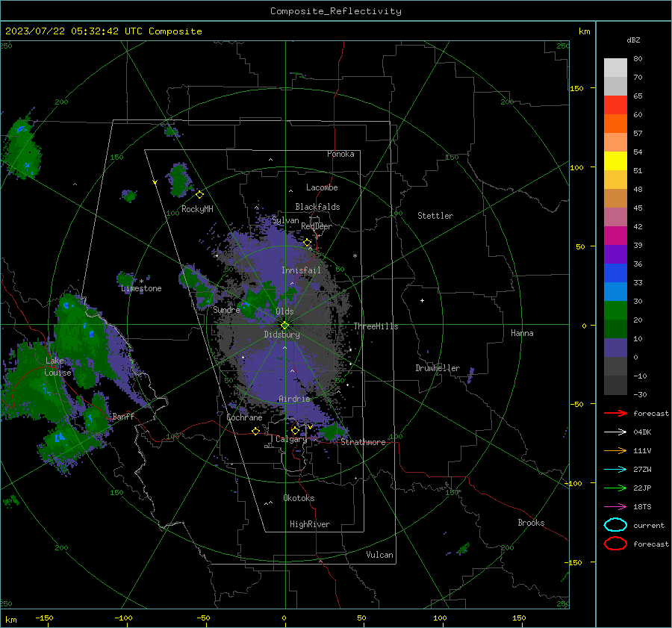Click the cyan current ellipse legend icon

click(615, 525)
